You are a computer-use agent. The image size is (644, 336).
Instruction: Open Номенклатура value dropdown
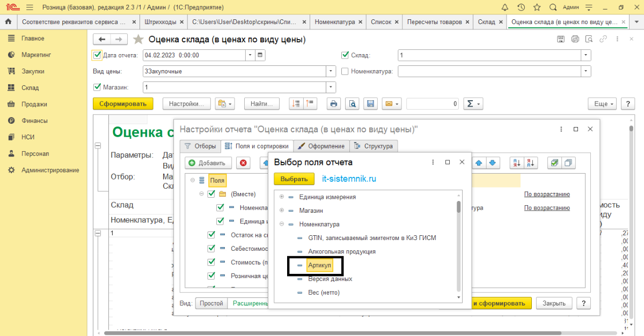point(586,71)
